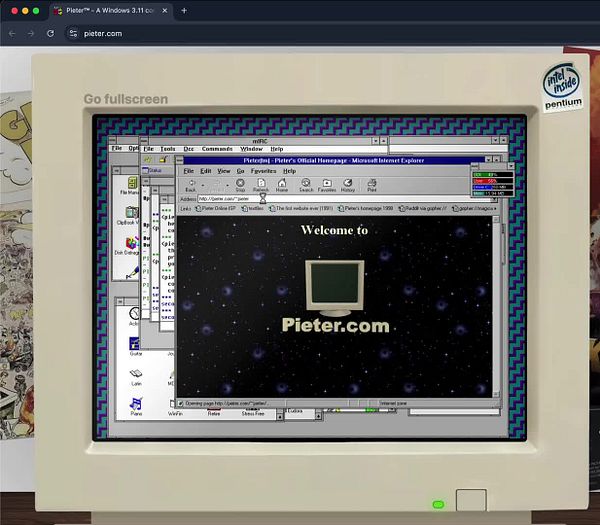Image resolution: width=600 pixels, height=525 pixels.
Task: Open the Help menu in Internet Explorer
Action: tap(289, 171)
